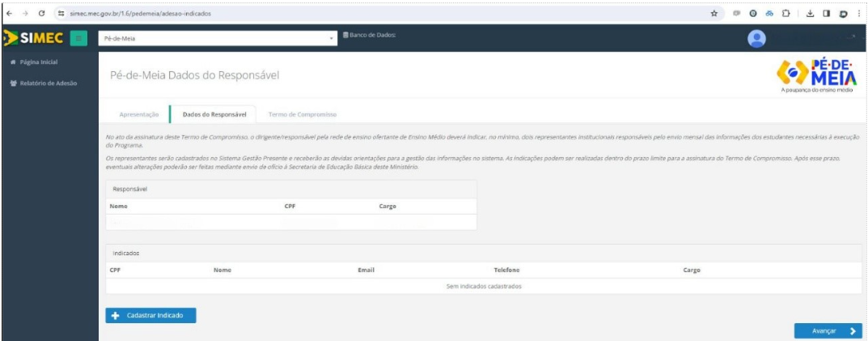Reload the page with the refresh icon
This screenshot has height=341, width=868.
43,13
